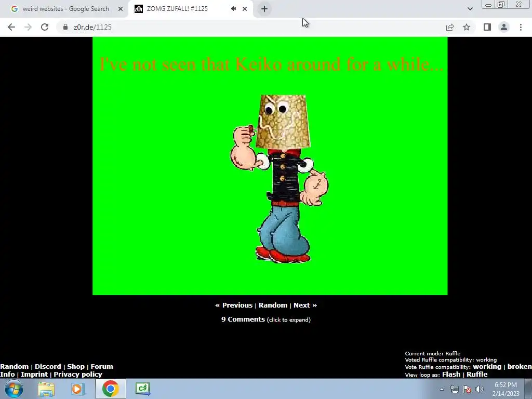Open the browser side panel
Screen dimensions: 532x399
pyautogui.click(x=487, y=27)
